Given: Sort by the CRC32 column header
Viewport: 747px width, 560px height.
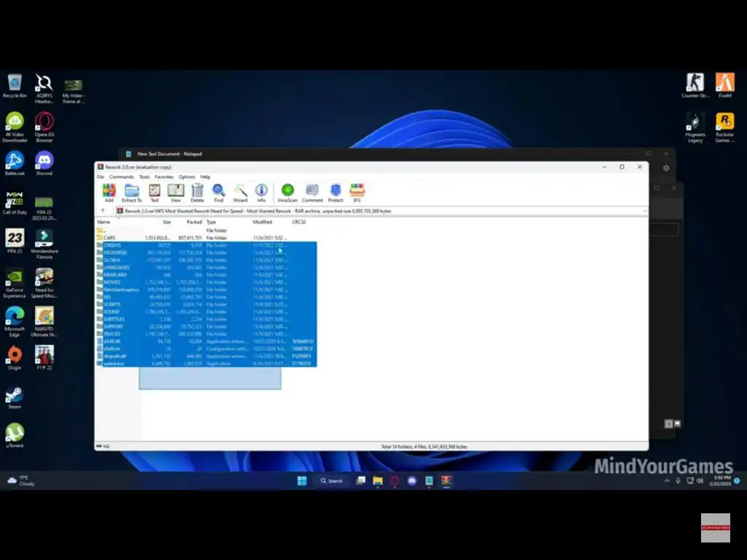Looking at the screenshot, I should [298, 222].
